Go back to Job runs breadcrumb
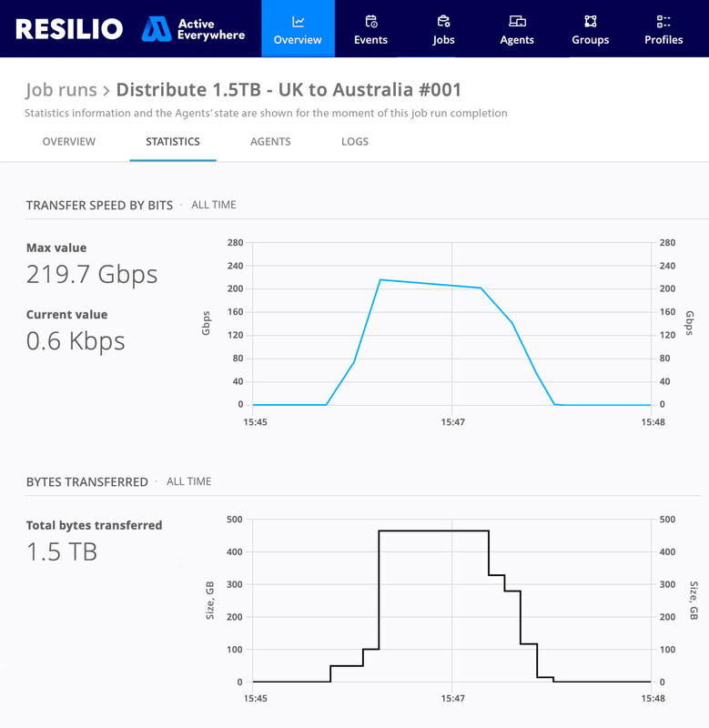The image size is (709, 728). pyautogui.click(x=61, y=90)
